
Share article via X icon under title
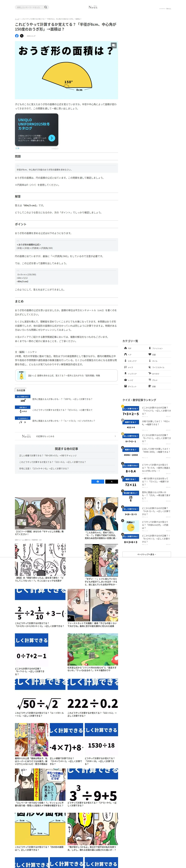22,36
